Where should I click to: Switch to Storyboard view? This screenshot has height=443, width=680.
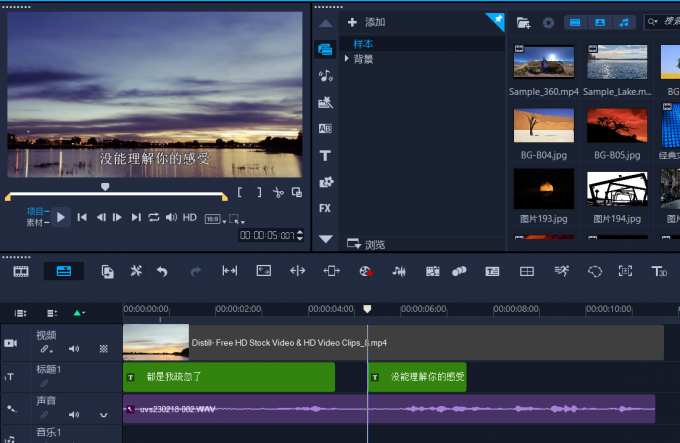point(21,272)
